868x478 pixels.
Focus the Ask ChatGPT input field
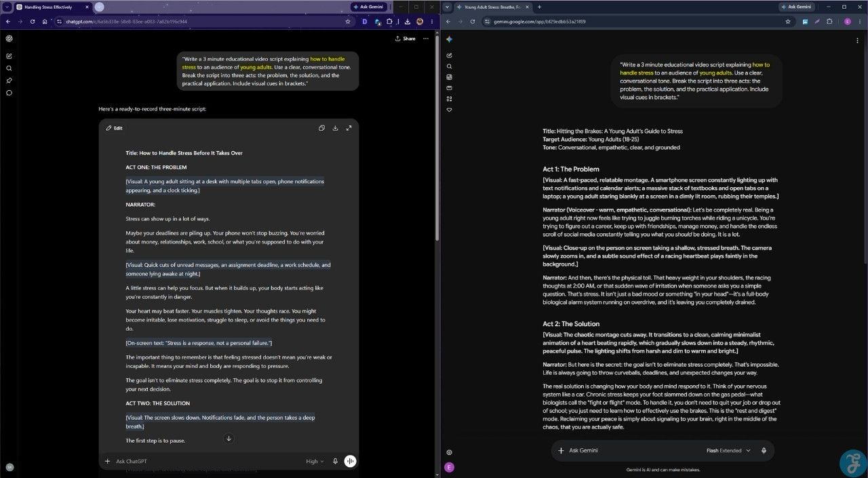pyautogui.click(x=207, y=462)
